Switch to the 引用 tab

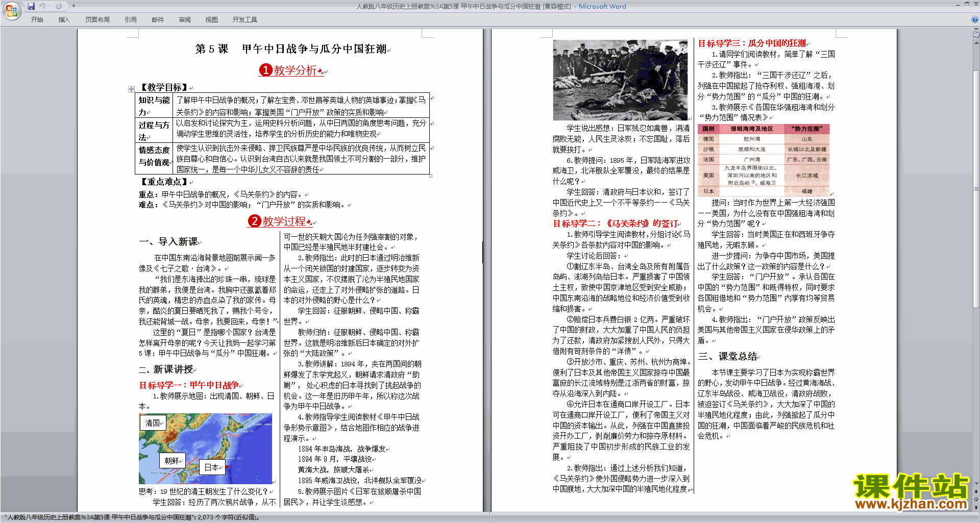[131, 20]
